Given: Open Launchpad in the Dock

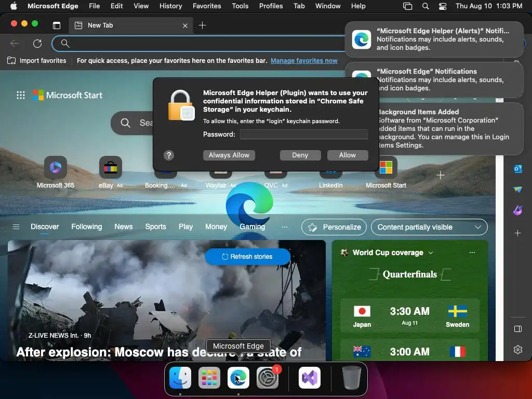Looking at the screenshot, I should click(x=209, y=378).
